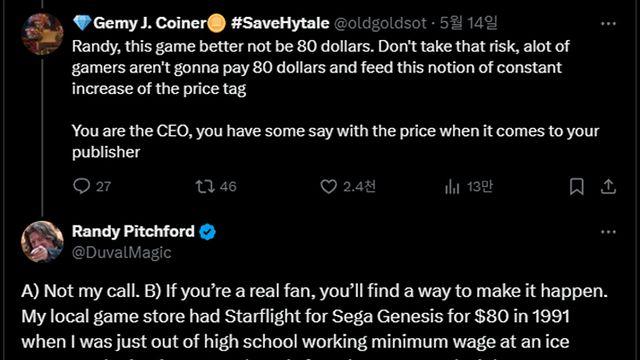
Task: Like the tweet about 80 dollars
Action: point(328,187)
